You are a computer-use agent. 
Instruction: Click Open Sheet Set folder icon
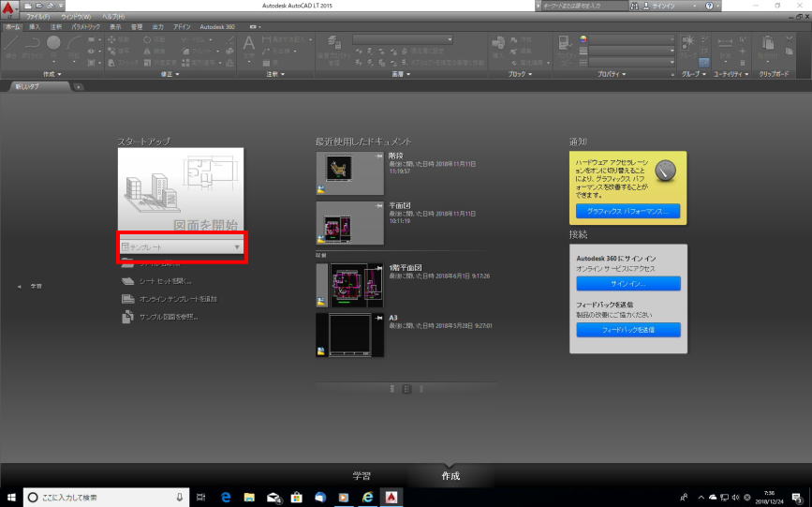[x=128, y=281]
